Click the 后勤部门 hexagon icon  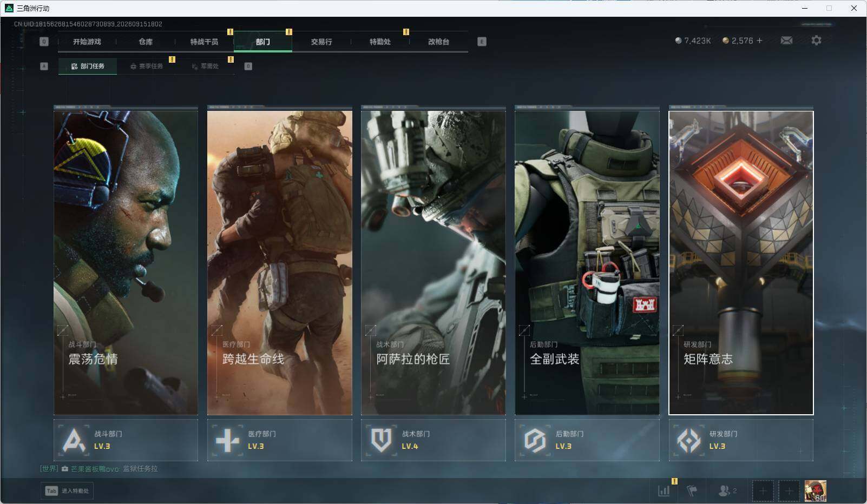coord(535,440)
